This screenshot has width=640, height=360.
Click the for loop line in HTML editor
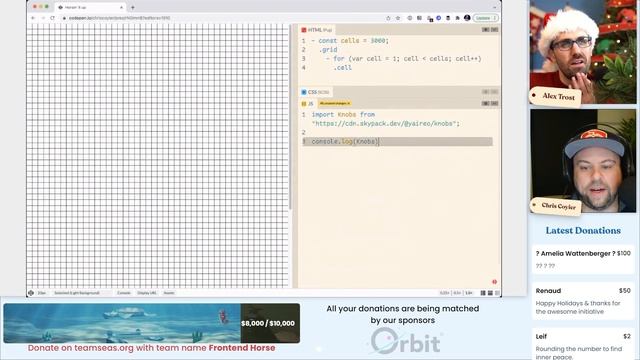404,59
